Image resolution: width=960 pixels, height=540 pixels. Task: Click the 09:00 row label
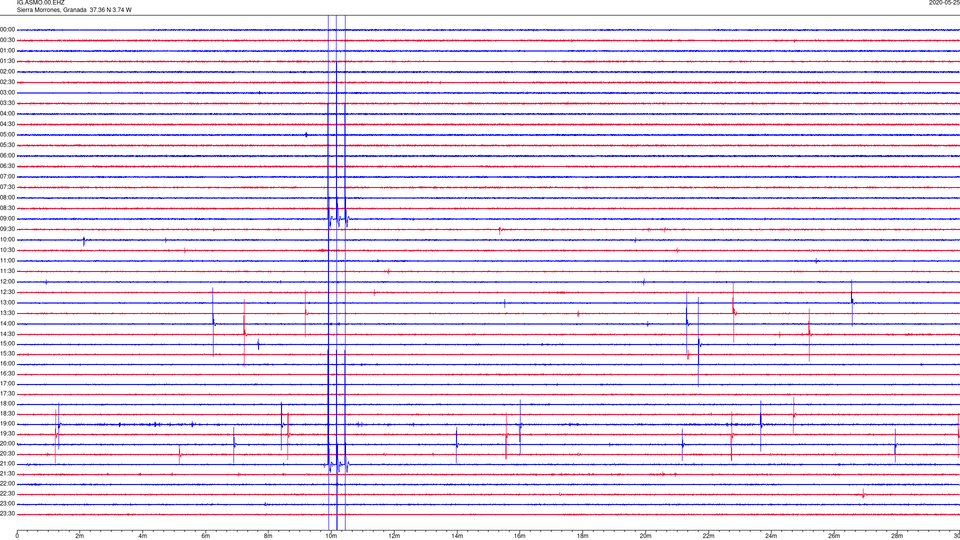(x=7, y=219)
